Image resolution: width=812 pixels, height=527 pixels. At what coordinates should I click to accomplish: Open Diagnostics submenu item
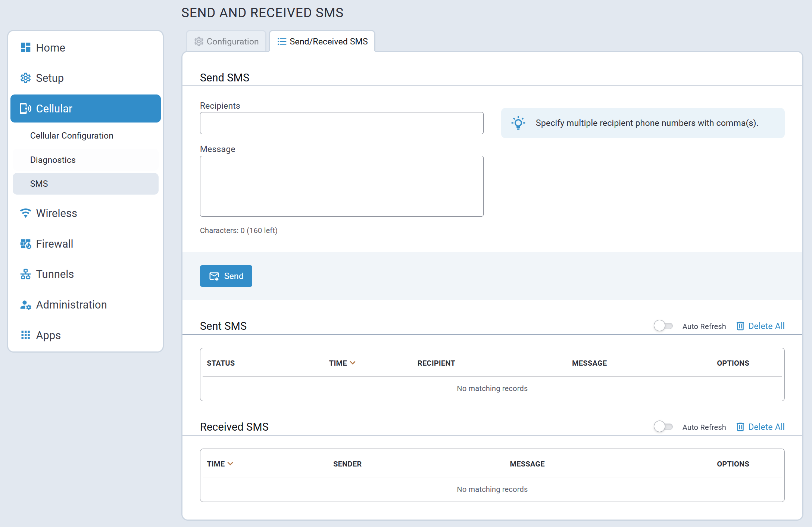click(53, 160)
